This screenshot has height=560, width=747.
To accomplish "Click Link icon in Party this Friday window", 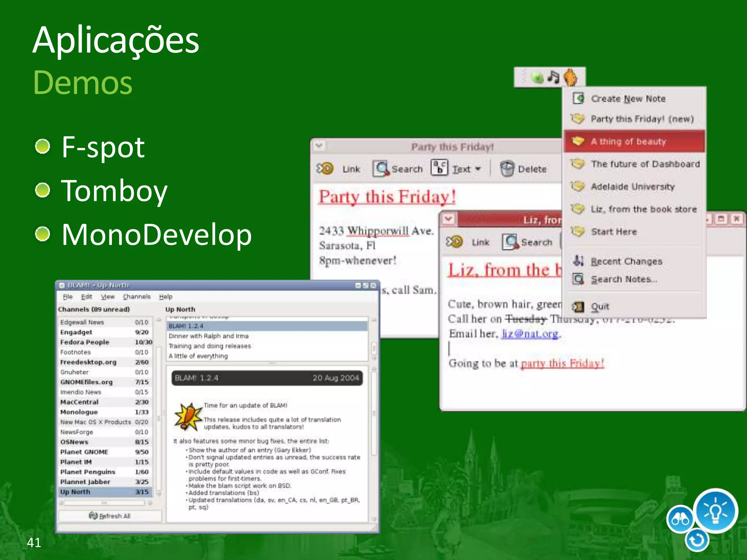I will pos(325,168).
